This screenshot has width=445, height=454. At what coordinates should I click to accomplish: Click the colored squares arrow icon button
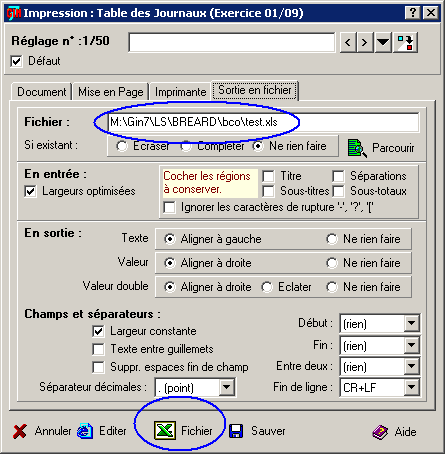click(x=405, y=42)
